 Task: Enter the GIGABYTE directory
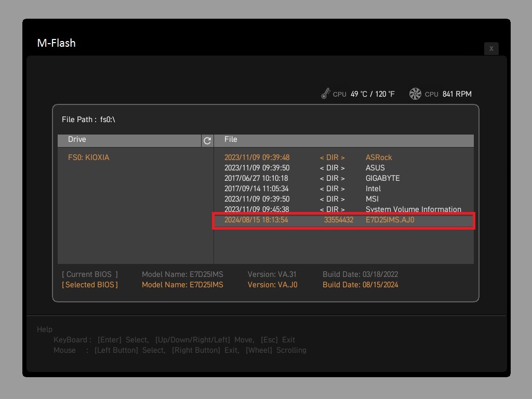tap(382, 178)
